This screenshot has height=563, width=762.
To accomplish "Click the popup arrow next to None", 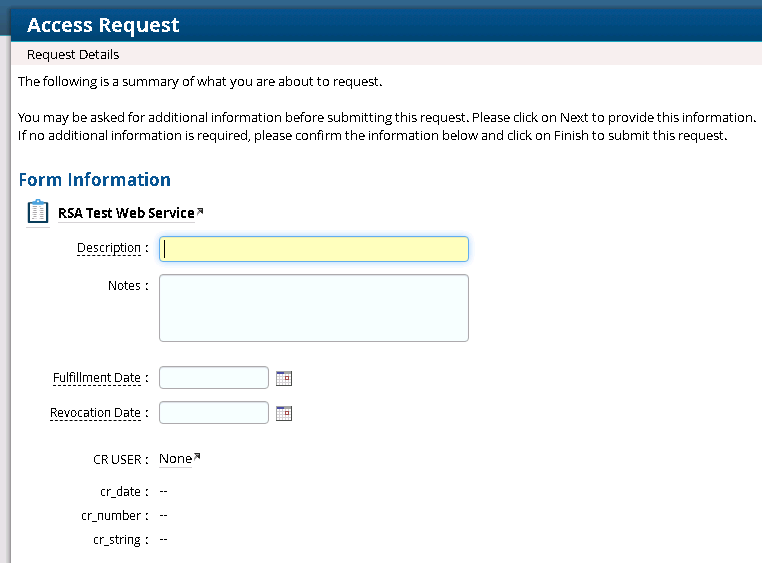I will pos(197,457).
